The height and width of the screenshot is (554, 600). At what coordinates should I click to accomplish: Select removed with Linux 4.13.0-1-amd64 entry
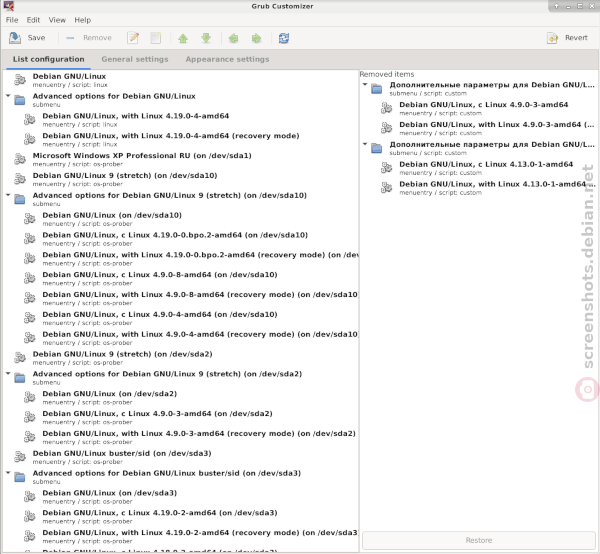point(478,188)
